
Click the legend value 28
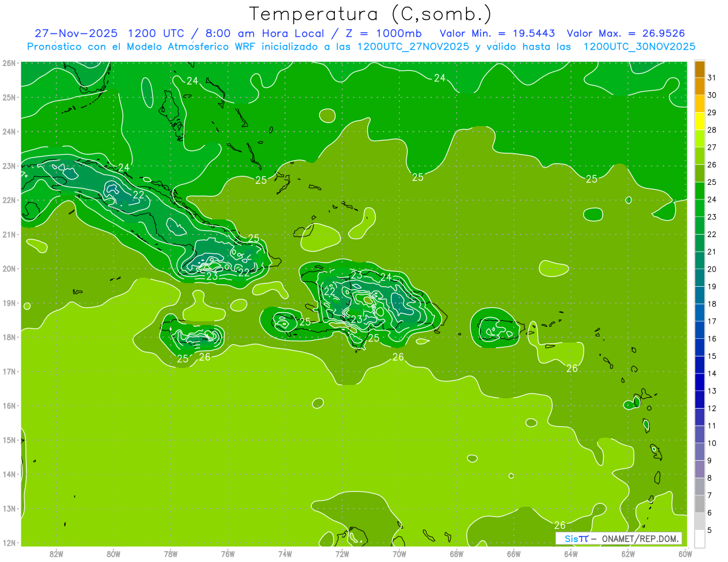[x=712, y=130]
